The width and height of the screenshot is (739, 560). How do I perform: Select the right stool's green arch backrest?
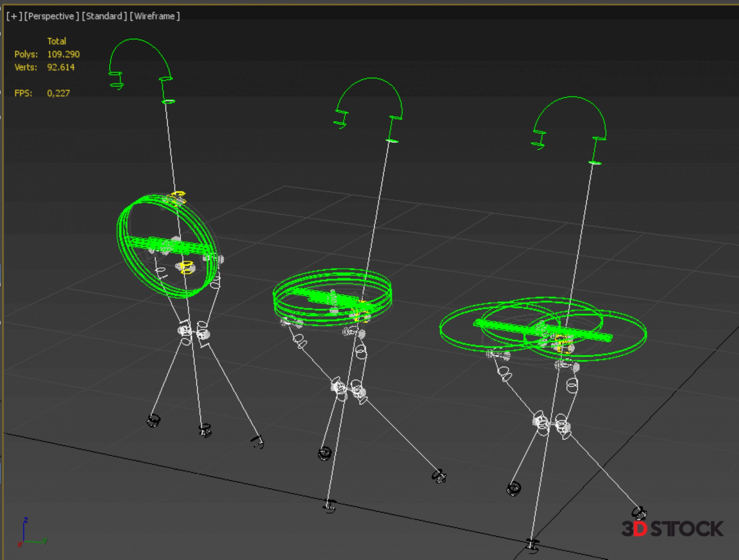[x=572, y=97]
